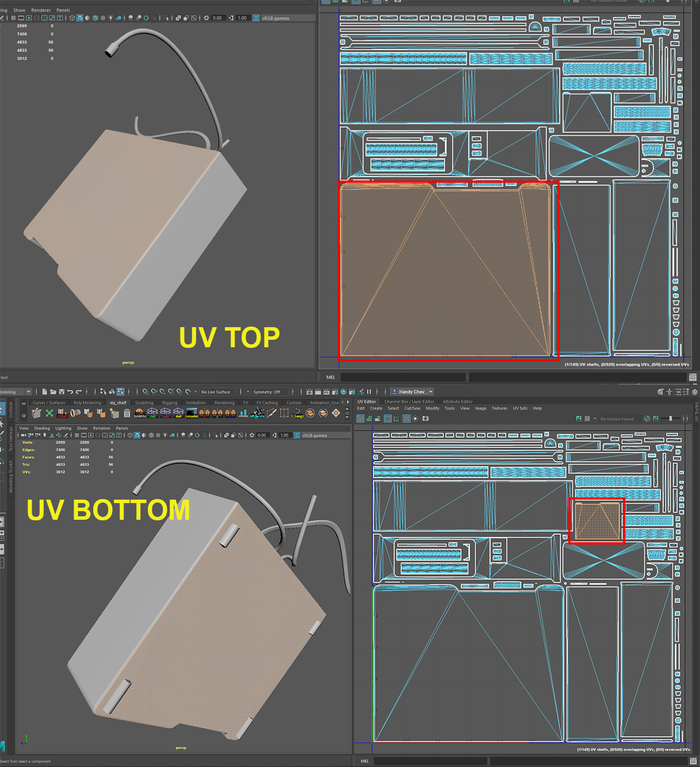The image size is (700, 767).
Task: Toggle isolate select in UV Editor toolbar
Action: click(x=415, y=419)
